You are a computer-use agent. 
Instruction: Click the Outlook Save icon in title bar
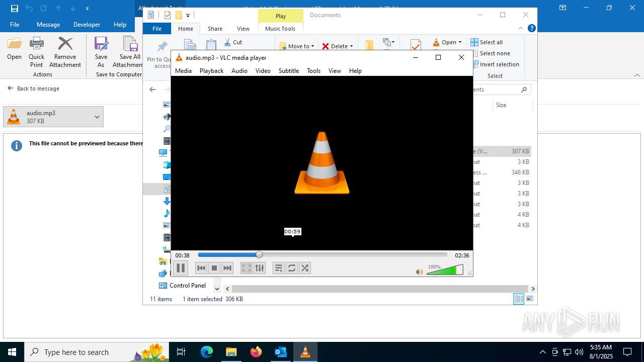(x=15, y=8)
